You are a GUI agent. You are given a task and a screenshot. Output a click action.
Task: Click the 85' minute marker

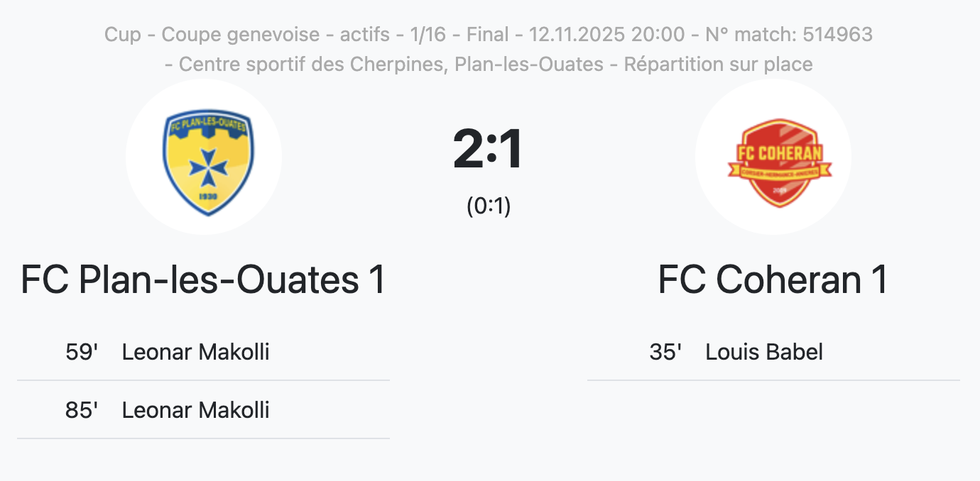[82, 410]
